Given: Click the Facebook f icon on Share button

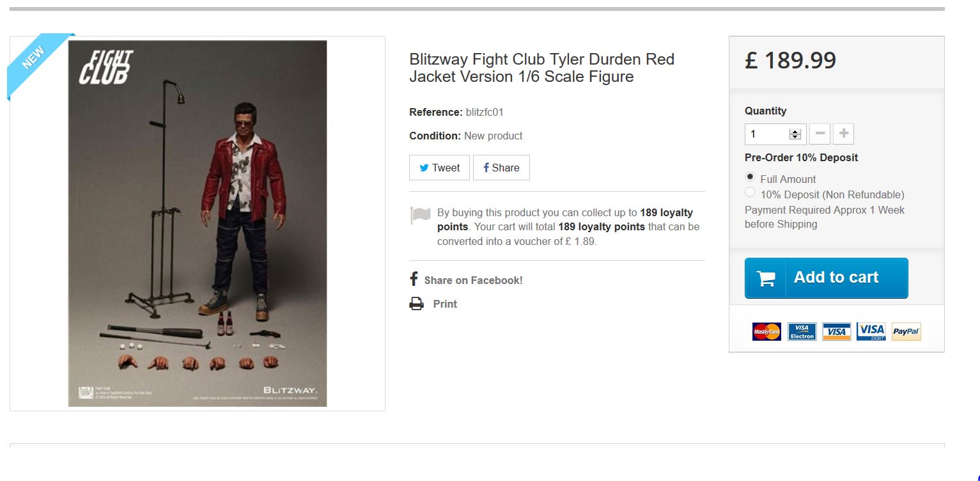Looking at the screenshot, I should pyautogui.click(x=486, y=168).
